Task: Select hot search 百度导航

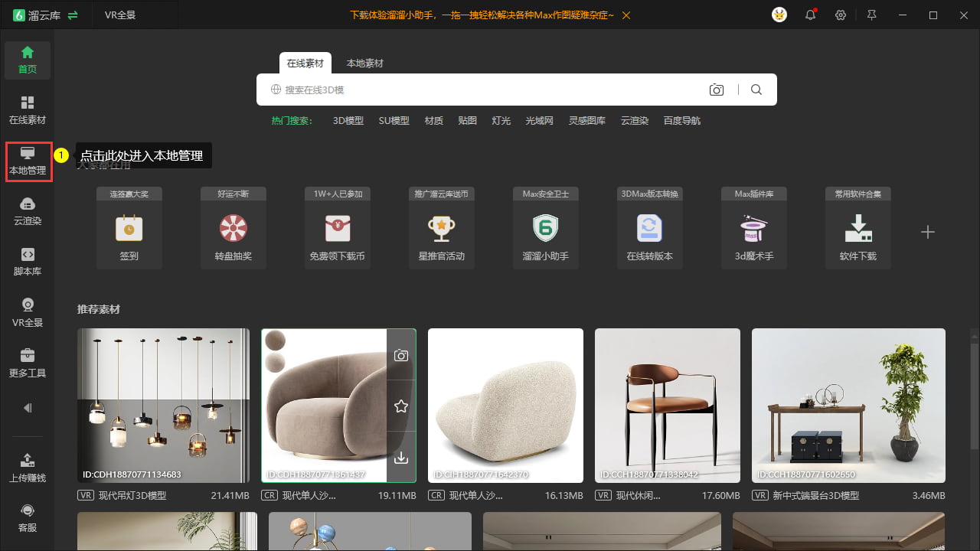Action: [682, 121]
